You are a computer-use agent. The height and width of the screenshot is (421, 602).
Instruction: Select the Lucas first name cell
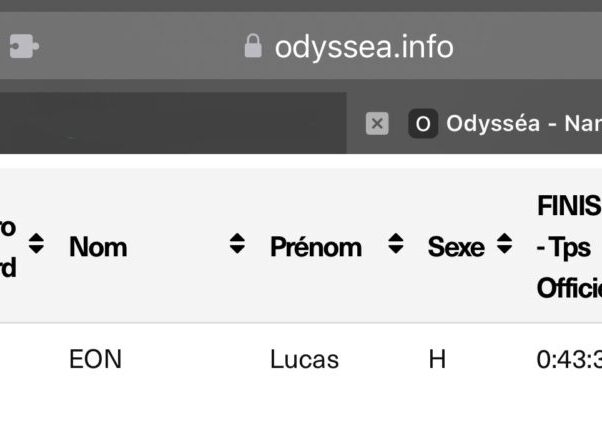[x=304, y=359]
